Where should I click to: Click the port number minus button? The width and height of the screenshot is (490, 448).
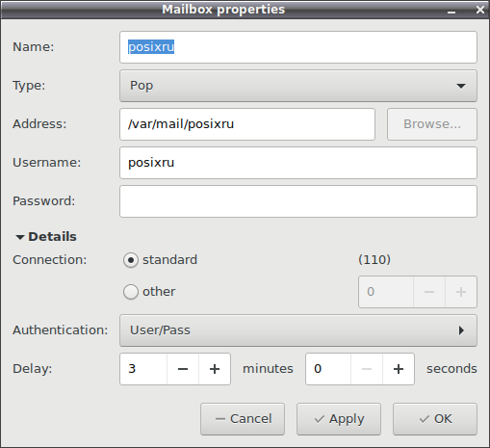coord(429,292)
